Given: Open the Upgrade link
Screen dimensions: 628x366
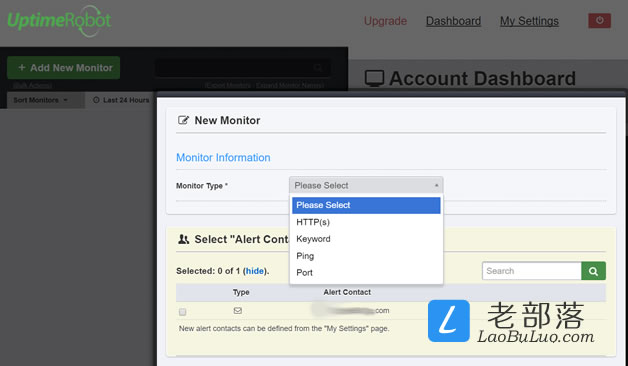Looking at the screenshot, I should [x=385, y=21].
